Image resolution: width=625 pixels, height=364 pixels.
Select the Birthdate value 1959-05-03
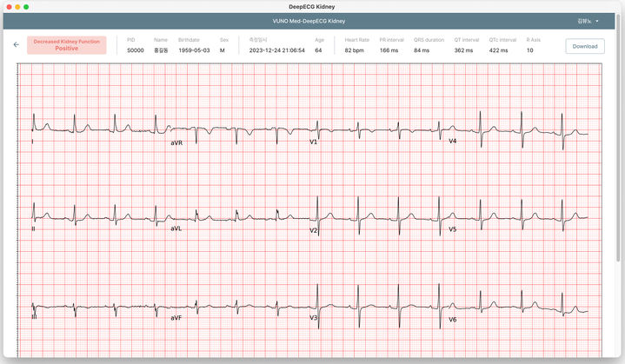tap(194, 51)
